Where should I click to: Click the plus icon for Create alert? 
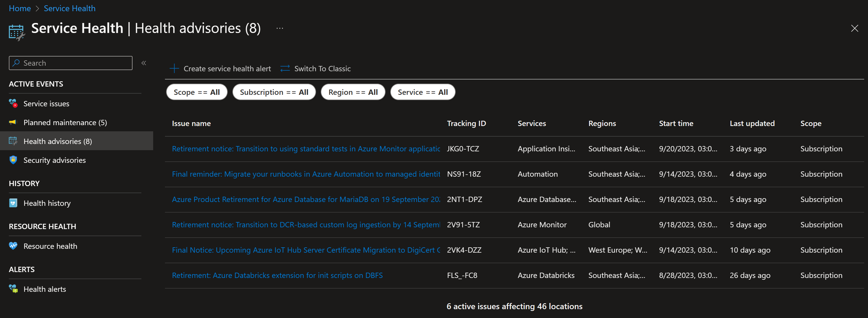[x=174, y=69]
